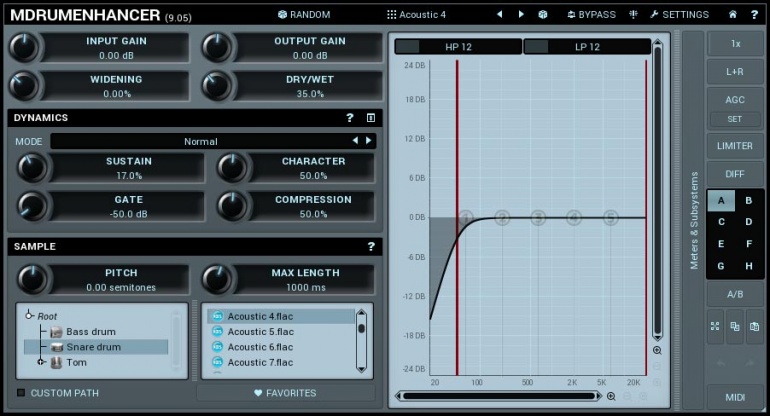
Task: Expand the Tom folder in sample tree
Action: (41, 362)
